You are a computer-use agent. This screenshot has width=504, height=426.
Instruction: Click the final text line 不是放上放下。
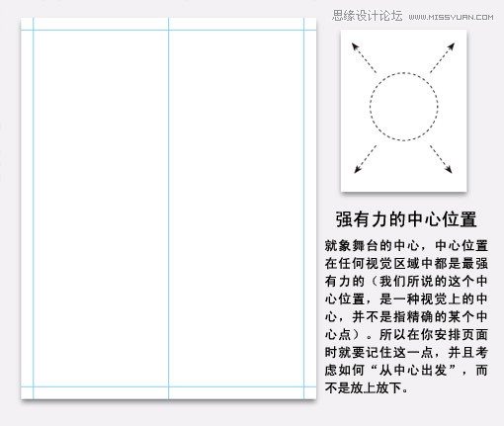[x=367, y=387]
